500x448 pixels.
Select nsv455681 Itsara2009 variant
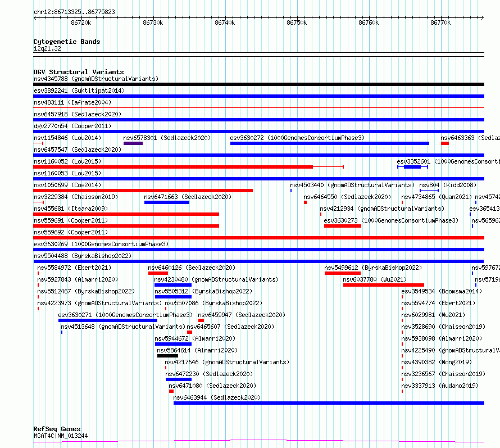point(71,209)
